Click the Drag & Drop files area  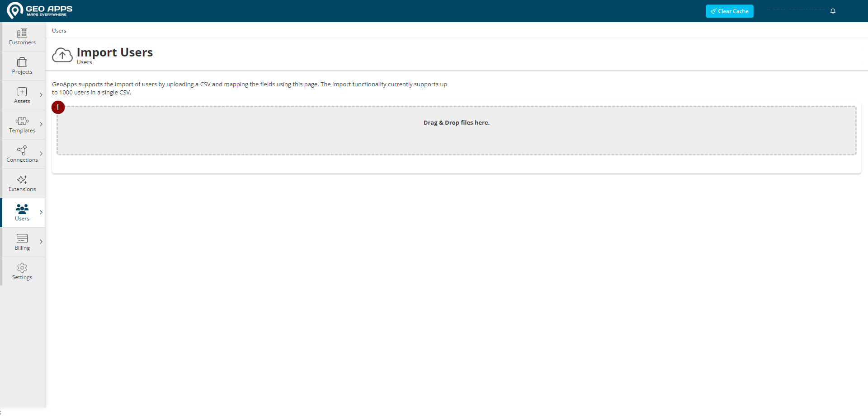(457, 131)
